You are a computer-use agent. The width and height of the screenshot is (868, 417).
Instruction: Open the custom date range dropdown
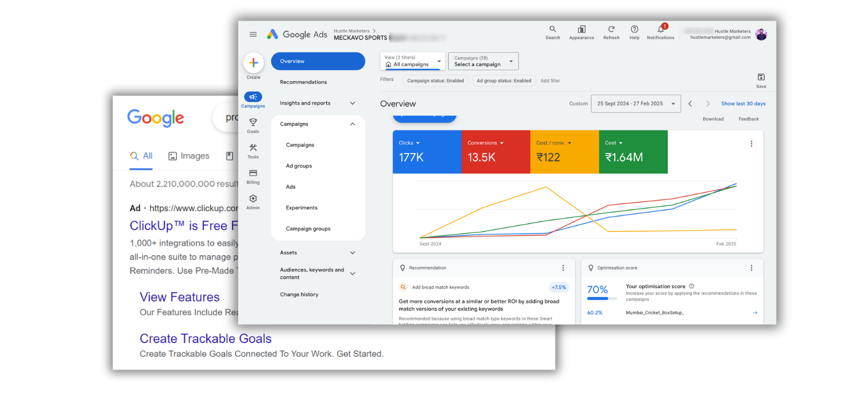[636, 104]
